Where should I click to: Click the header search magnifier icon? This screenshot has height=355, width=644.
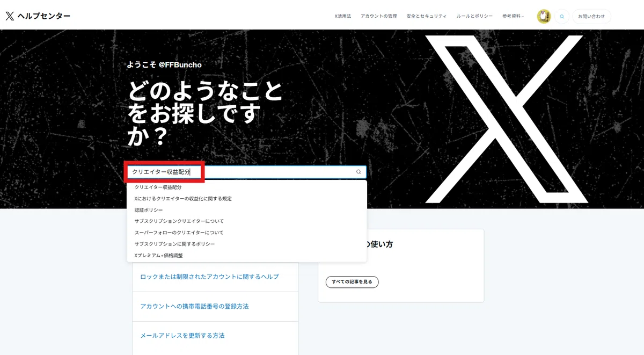pyautogui.click(x=562, y=16)
